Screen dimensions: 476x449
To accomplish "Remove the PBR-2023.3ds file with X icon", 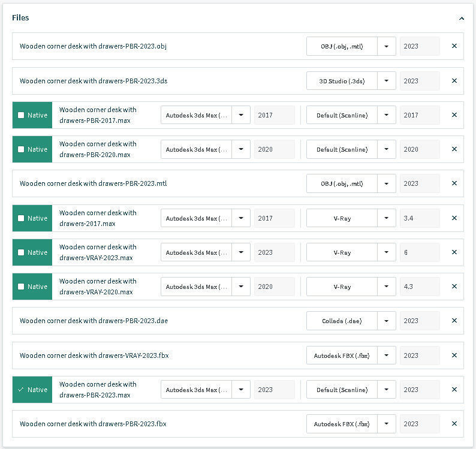I will [454, 81].
